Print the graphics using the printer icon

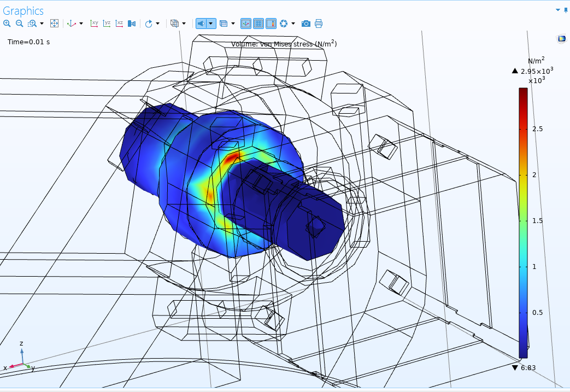click(319, 24)
